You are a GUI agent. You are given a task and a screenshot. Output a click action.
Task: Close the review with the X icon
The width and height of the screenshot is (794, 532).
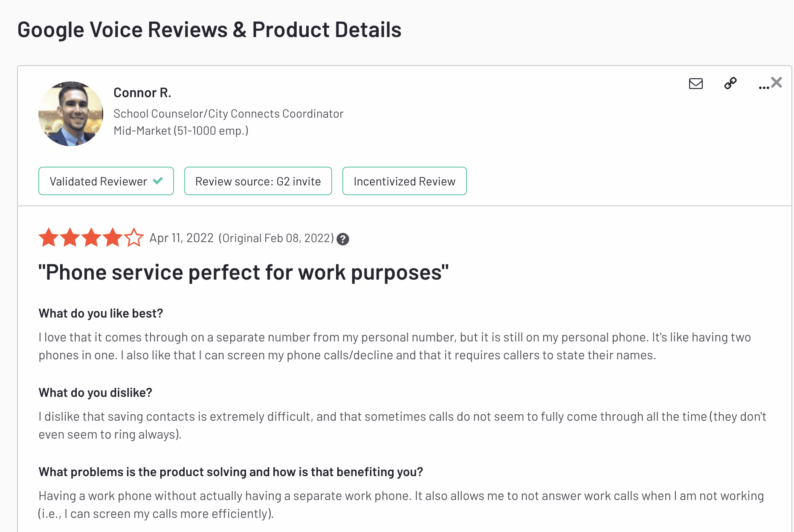[x=777, y=82]
